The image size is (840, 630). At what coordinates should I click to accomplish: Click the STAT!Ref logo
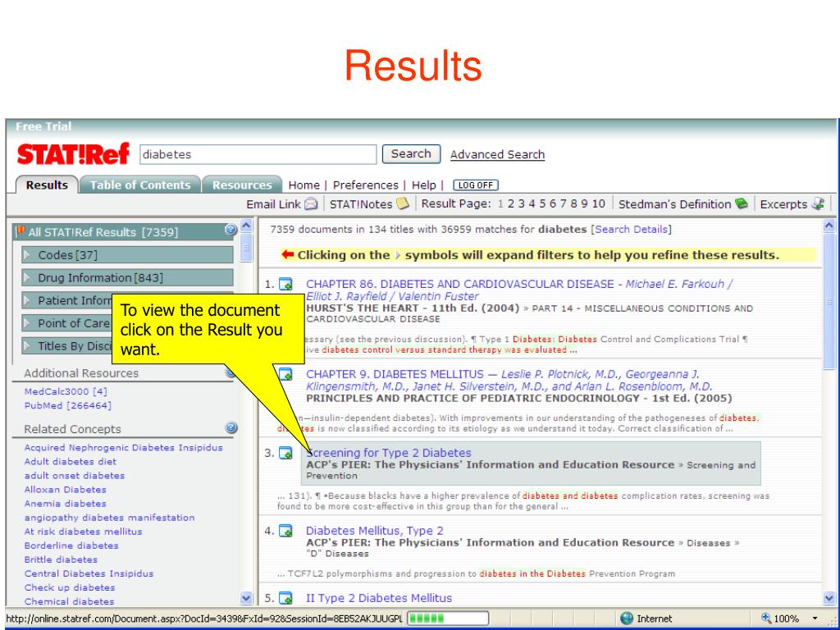coord(73,154)
